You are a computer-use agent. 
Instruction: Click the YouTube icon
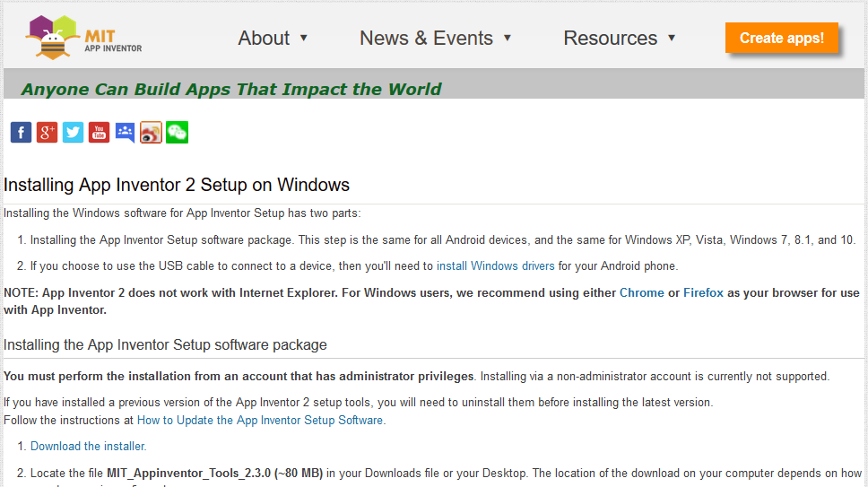tap(99, 133)
